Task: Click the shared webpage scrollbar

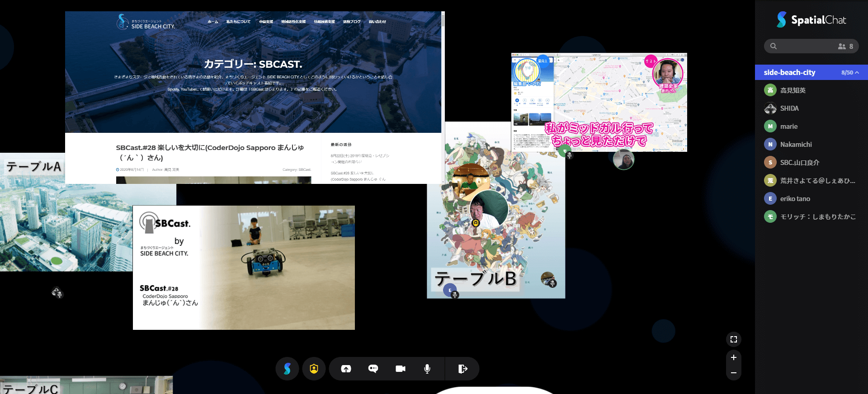Action: [x=443, y=97]
